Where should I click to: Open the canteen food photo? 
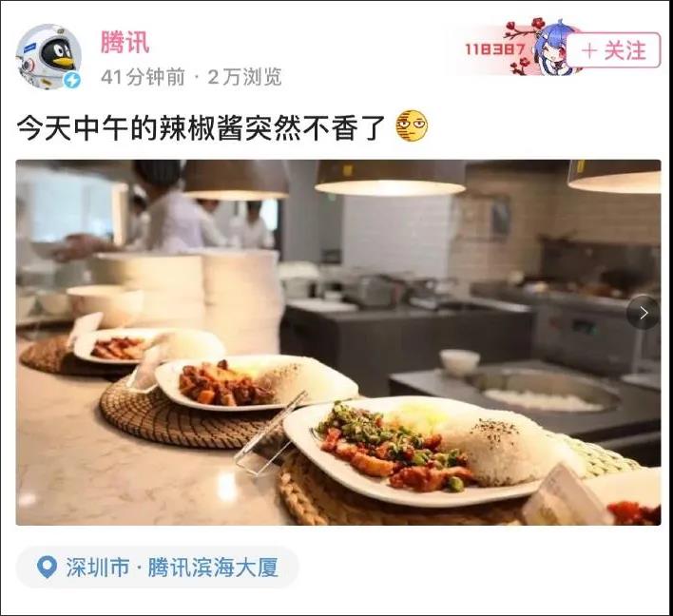(338, 342)
